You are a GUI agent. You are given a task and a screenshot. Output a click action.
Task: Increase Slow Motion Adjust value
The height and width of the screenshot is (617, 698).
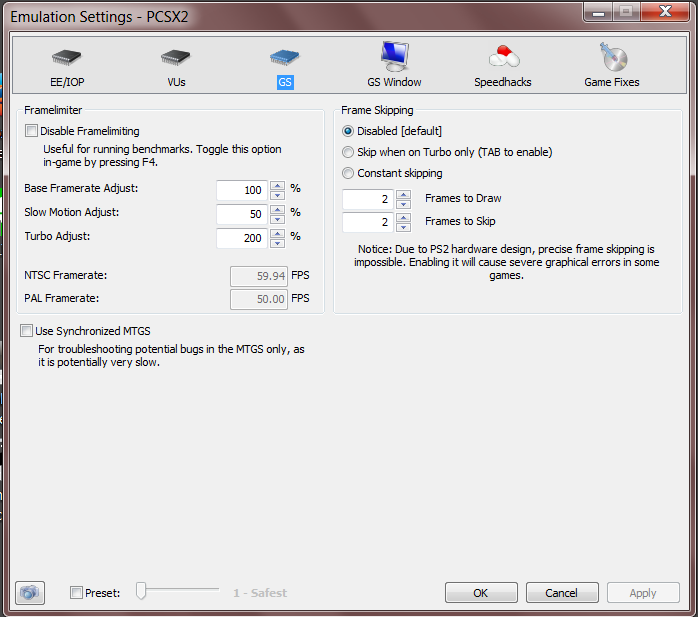277,209
